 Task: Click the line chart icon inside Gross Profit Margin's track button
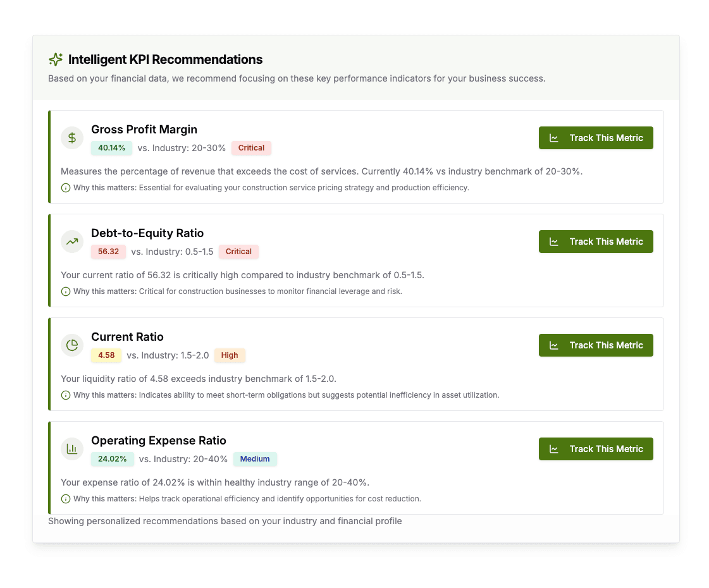coord(555,137)
